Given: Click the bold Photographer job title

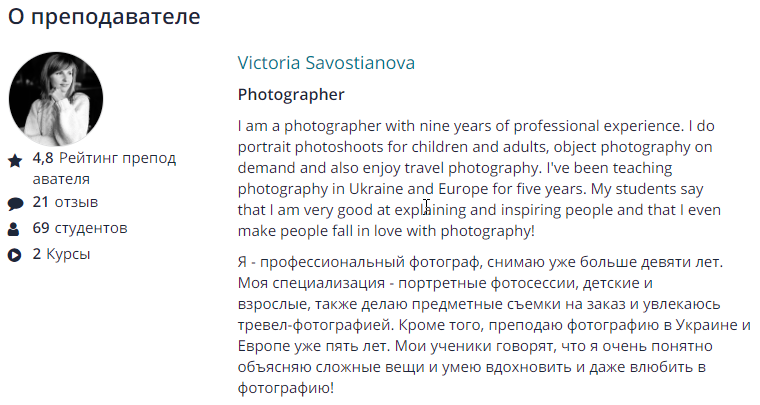Looking at the screenshot, I should tap(291, 95).
